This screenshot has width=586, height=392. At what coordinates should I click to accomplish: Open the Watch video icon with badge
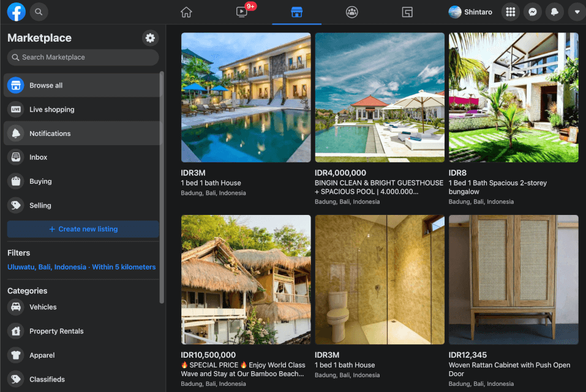(242, 12)
